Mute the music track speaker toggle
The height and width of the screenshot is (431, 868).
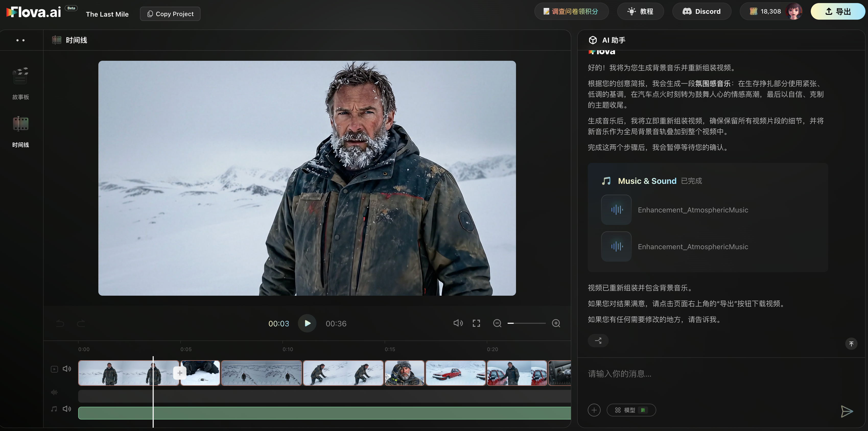[x=67, y=409]
